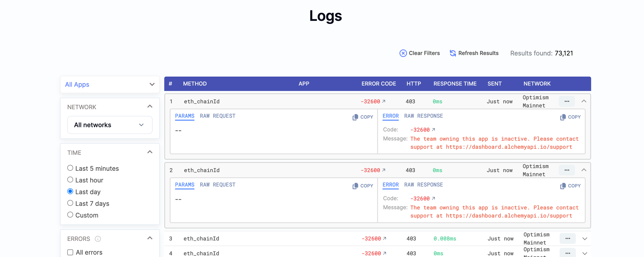
Task: Click the Refresh Results text button
Action: click(478, 53)
